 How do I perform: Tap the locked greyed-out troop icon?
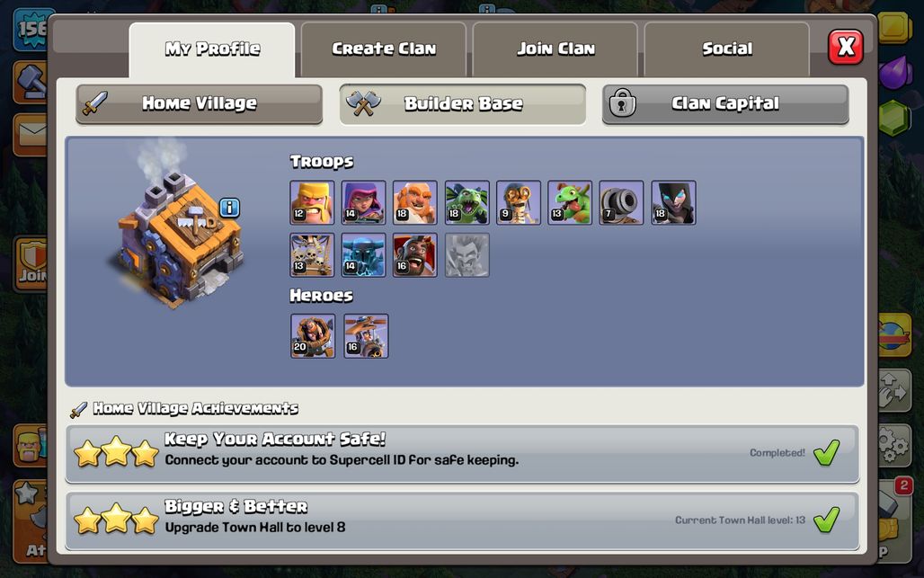click(466, 255)
